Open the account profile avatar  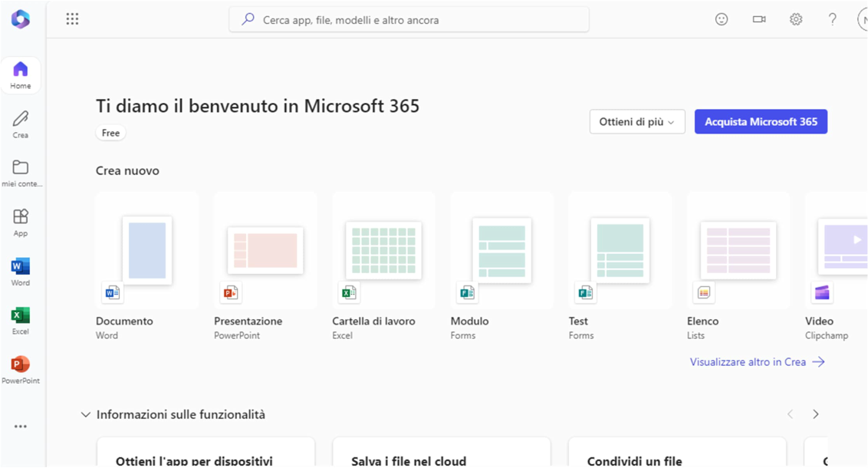coord(863,20)
